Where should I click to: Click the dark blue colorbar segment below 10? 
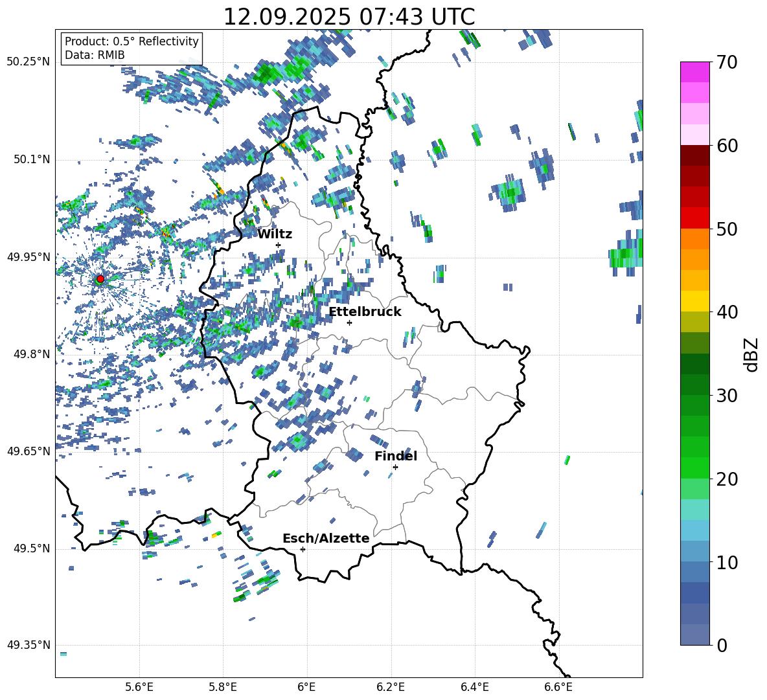[695, 593]
